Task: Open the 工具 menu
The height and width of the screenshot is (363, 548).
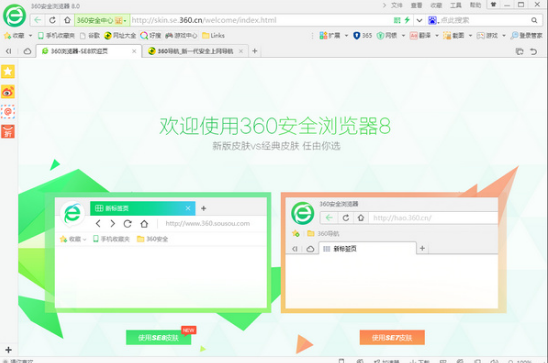Action: tap(455, 5)
